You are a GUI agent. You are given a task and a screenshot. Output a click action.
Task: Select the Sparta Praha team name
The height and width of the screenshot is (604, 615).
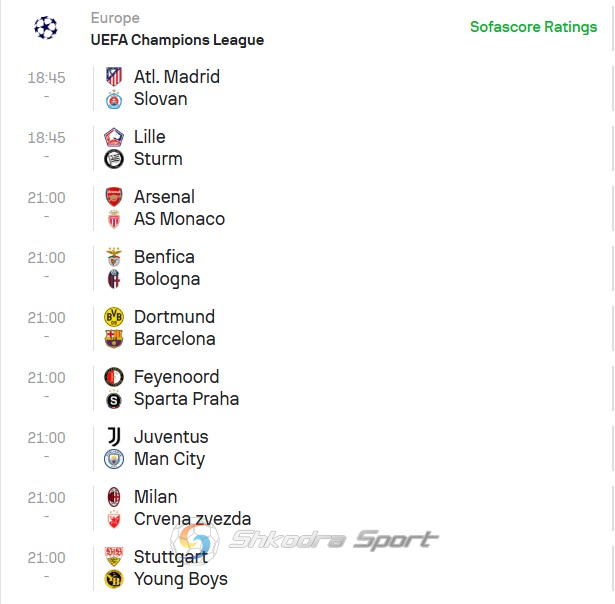(x=186, y=399)
